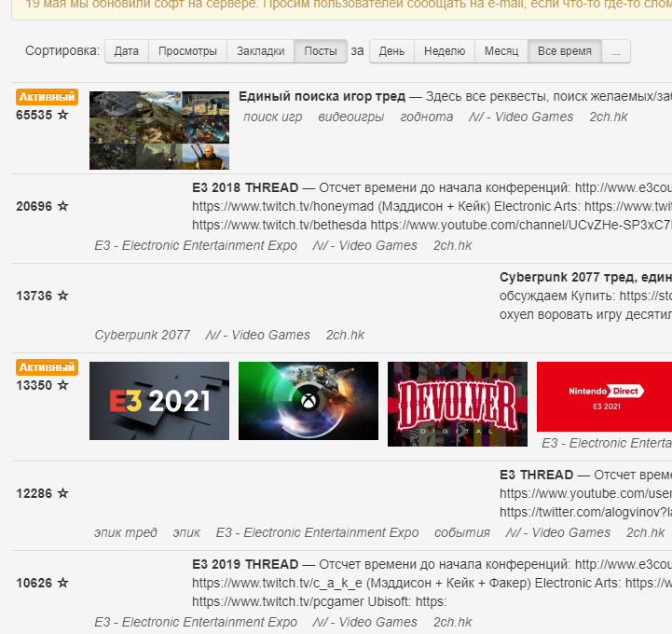Image resolution: width=672 pixels, height=634 pixels.
Task: Open the ellipsis period options
Action: pos(616,51)
